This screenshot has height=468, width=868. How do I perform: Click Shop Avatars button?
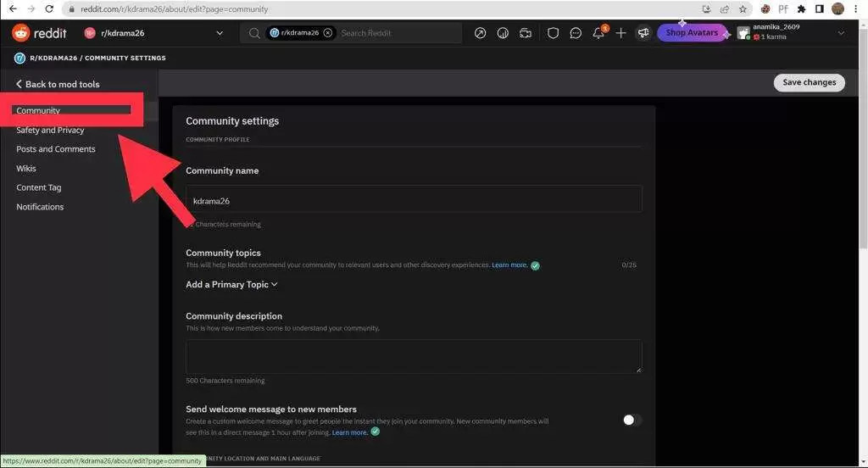[692, 33]
